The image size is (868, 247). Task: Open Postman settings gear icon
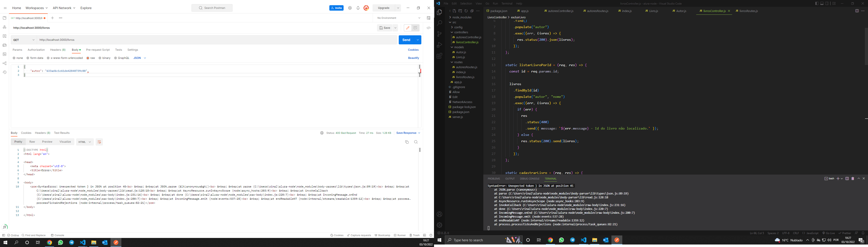(350, 8)
